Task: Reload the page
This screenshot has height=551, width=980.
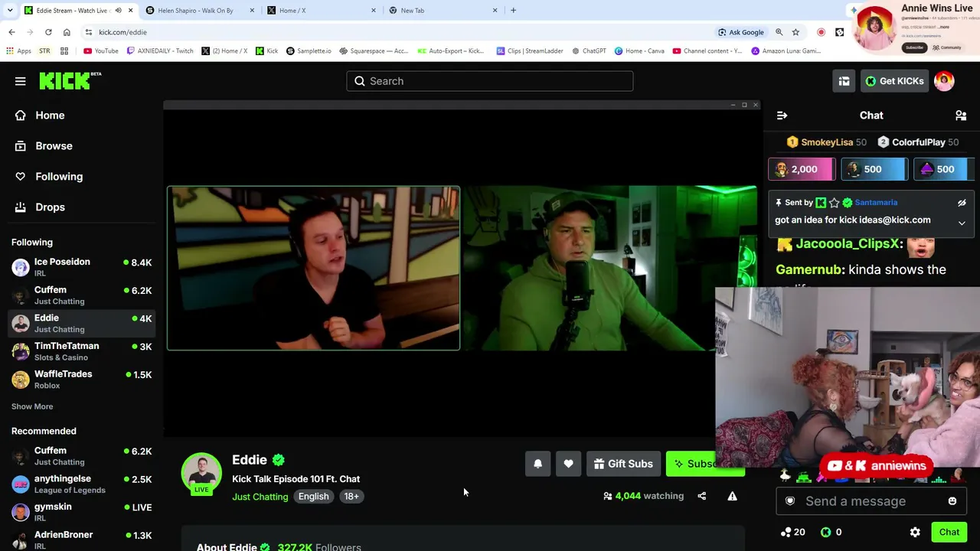Action: tap(48, 32)
